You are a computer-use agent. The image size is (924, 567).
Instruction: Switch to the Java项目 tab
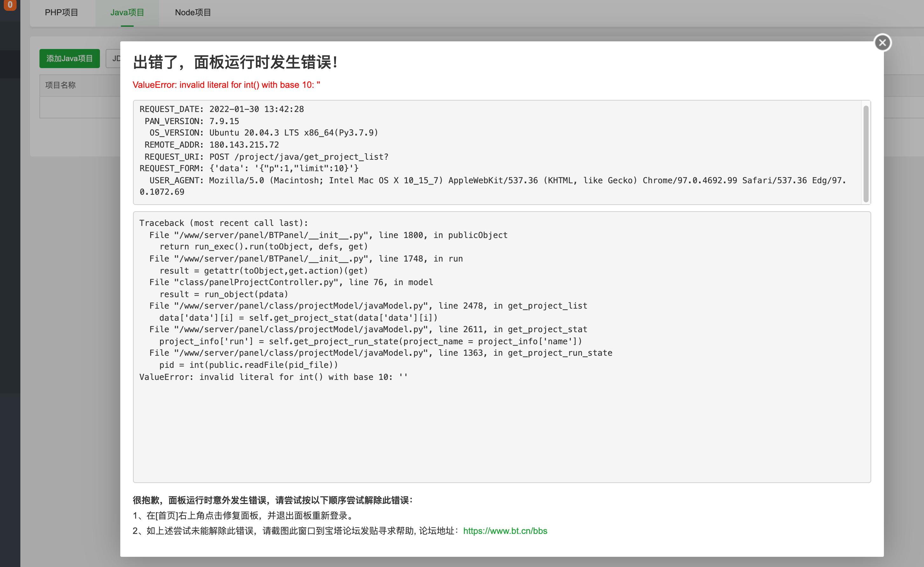point(127,13)
